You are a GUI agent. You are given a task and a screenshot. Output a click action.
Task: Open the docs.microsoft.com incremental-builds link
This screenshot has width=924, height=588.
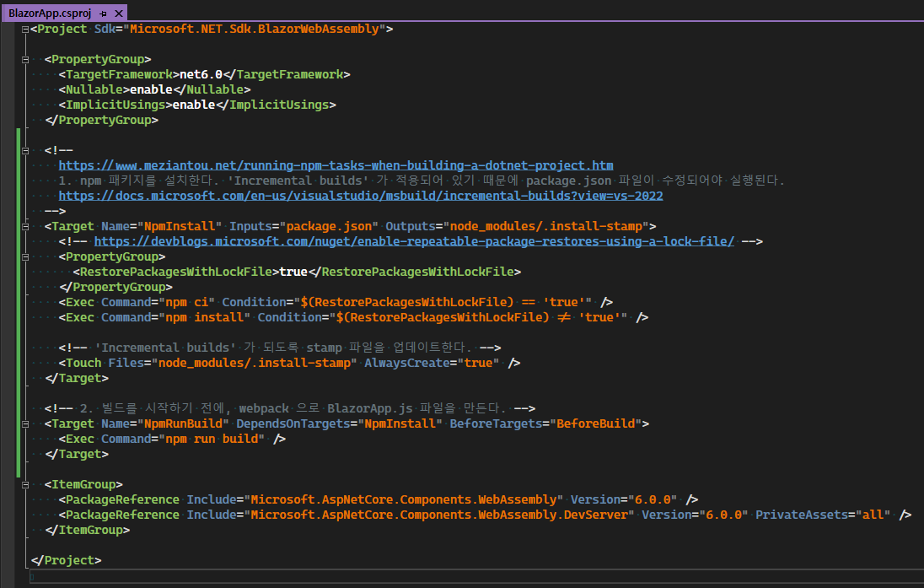click(x=361, y=196)
